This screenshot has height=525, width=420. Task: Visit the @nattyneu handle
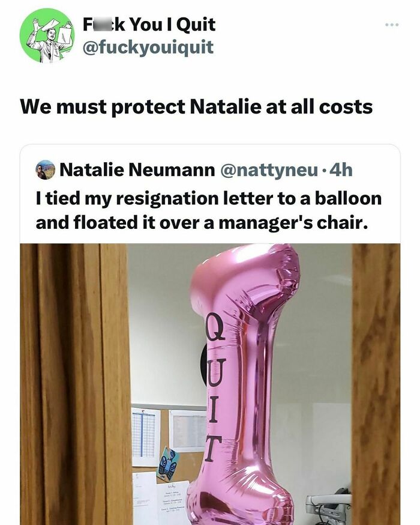coord(269,170)
